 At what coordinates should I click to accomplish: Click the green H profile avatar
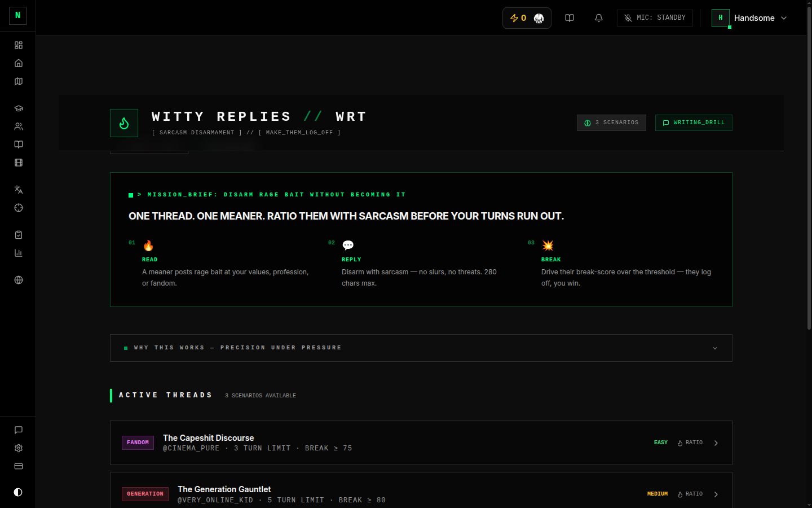(721, 18)
